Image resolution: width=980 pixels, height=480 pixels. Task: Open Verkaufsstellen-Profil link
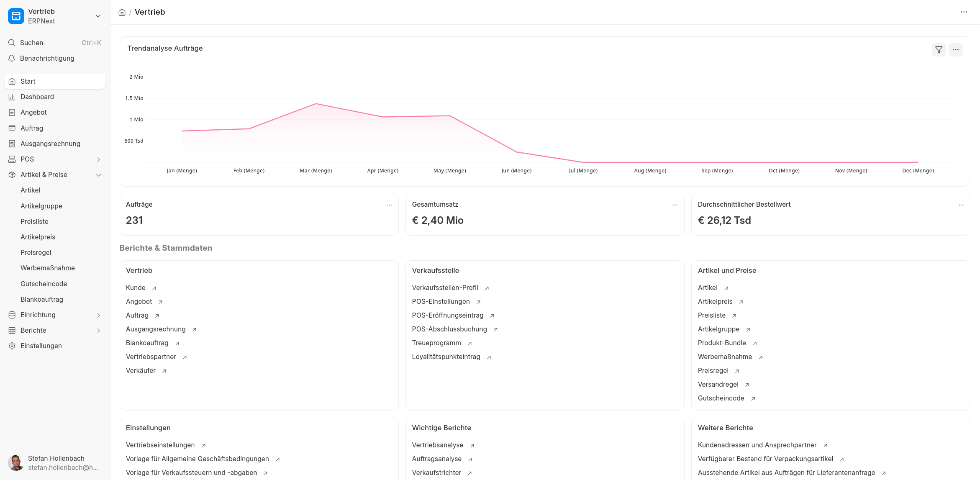[x=445, y=287]
